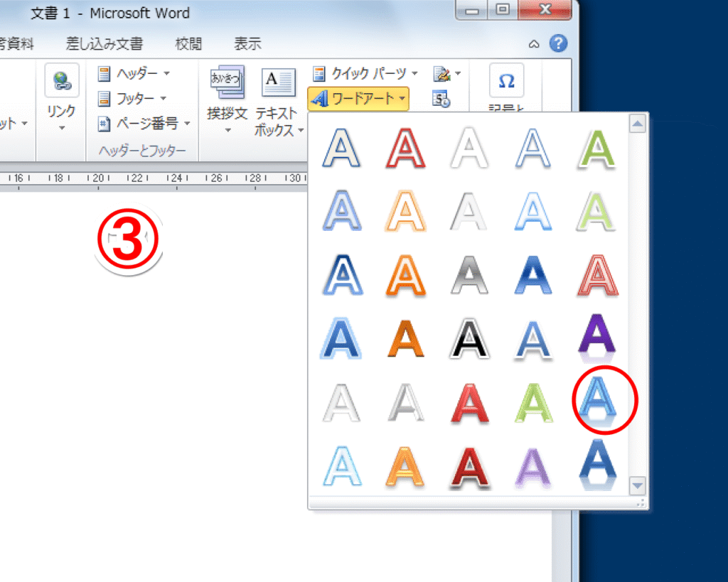The width and height of the screenshot is (728, 582).
Task: Select dark blue reflection WordArt in last row
Action: point(597,465)
